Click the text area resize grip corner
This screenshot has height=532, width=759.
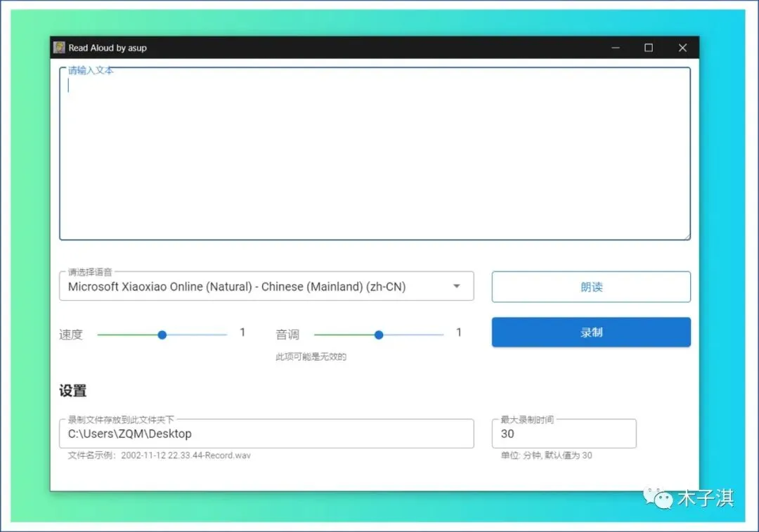(687, 236)
